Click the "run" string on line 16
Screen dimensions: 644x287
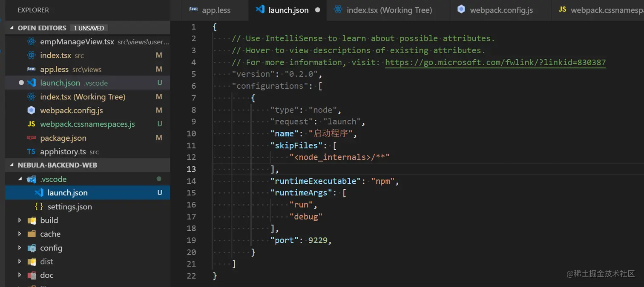pyautogui.click(x=301, y=205)
